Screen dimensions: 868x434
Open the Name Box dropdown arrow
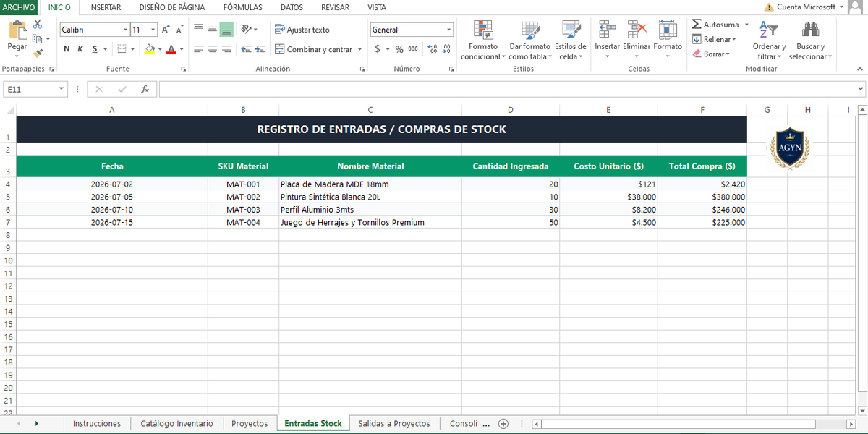[x=61, y=89]
